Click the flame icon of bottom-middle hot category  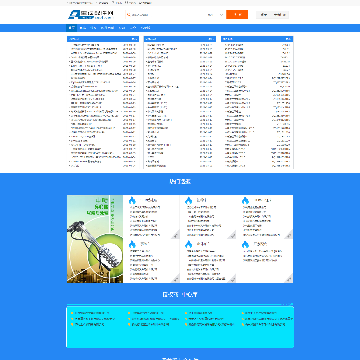click(189, 244)
